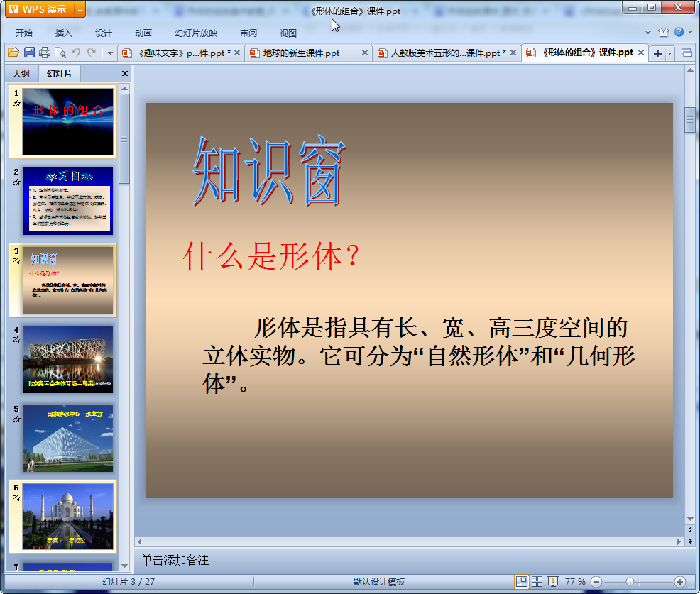700x594 pixels.
Task: Print the presentation using the printer icon
Action: [45, 53]
